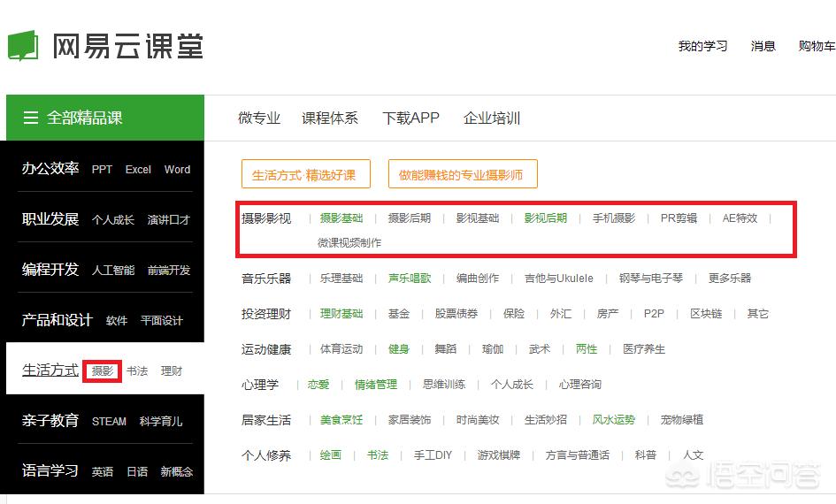Open the 科学育儿 subcategory

(161, 422)
